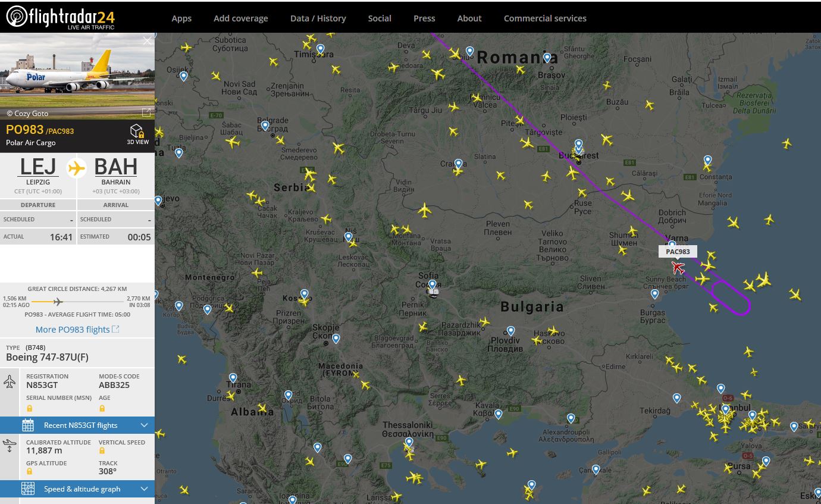The height and width of the screenshot is (504, 821).
Task: Click the Cozy Goto photo credit
Action: (27, 113)
